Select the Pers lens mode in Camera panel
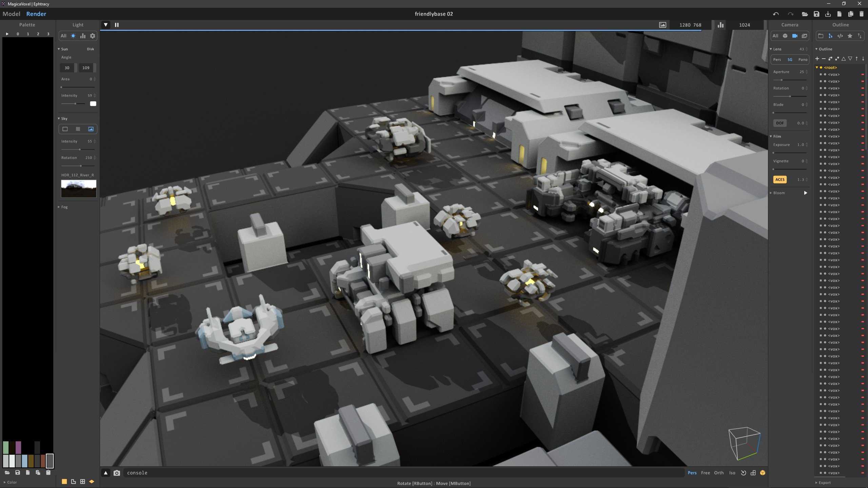Screen dimensions: 868x488 click(x=777, y=60)
